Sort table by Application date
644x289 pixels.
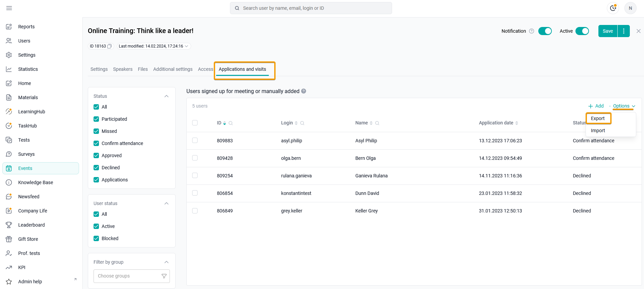click(517, 123)
